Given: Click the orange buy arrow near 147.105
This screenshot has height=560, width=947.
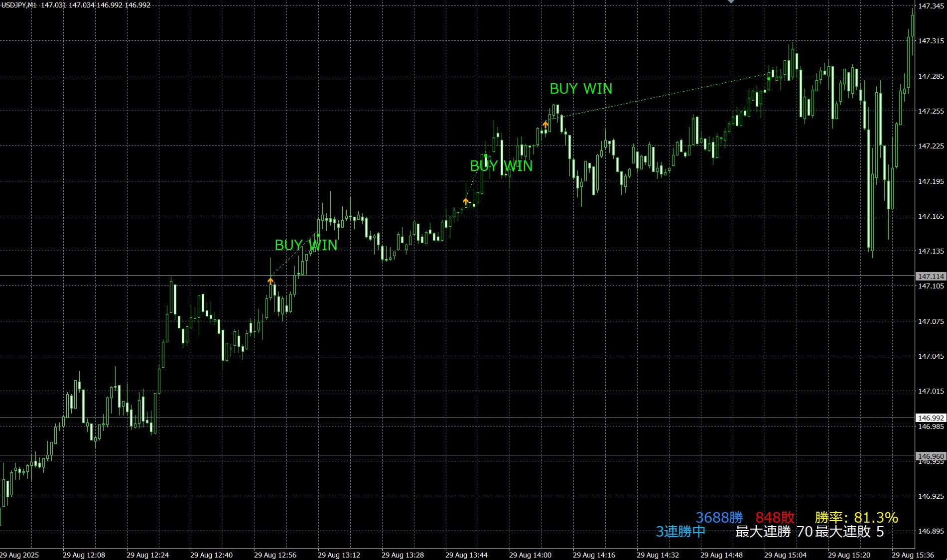Looking at the screenshot, I should [x=271, y=281].
